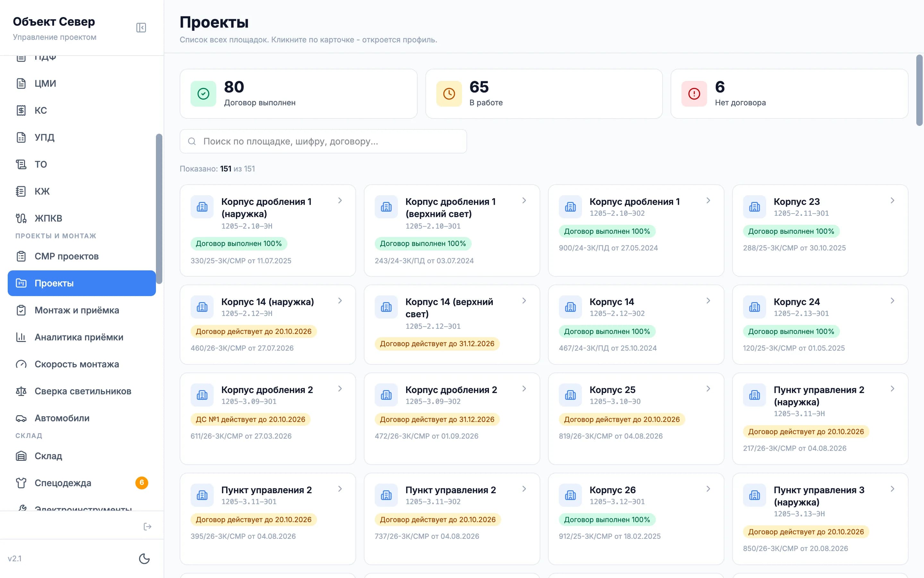Click the orange 6 badge on Спецодежда
Screen dimensions: 924x578
[142, 483]
